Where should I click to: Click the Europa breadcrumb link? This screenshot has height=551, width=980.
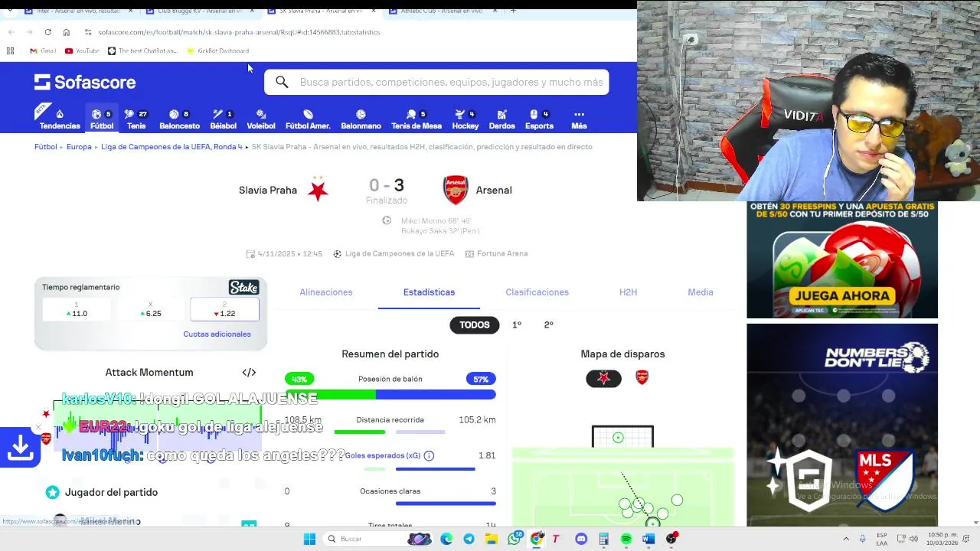(x=79, y=147)
